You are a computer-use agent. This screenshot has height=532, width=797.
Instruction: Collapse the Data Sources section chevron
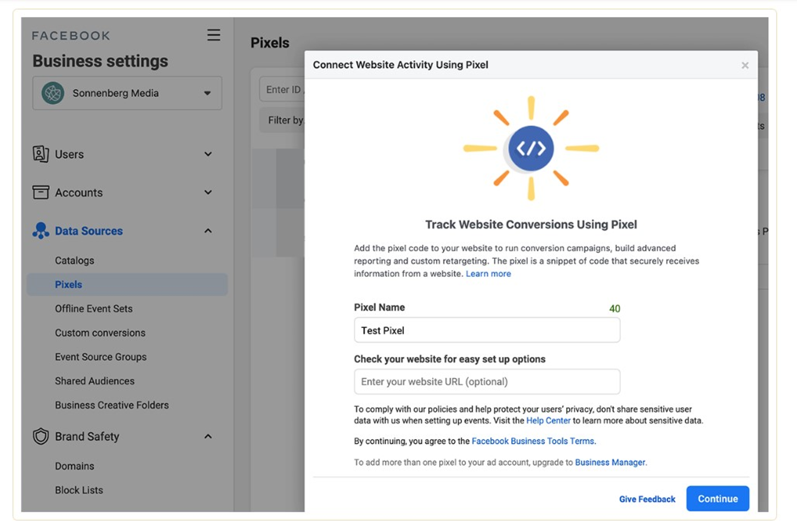[208, 231]
